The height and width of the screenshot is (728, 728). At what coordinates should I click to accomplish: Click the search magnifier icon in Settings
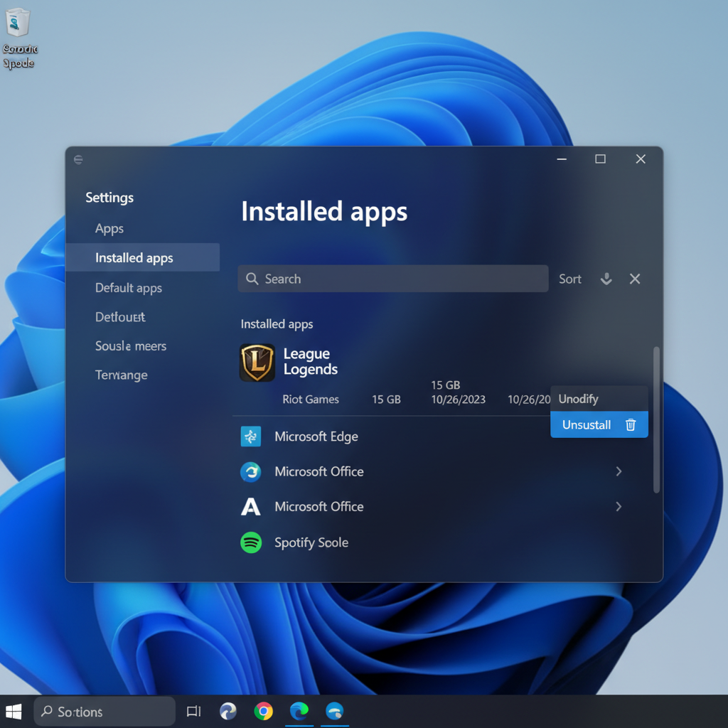252,279
